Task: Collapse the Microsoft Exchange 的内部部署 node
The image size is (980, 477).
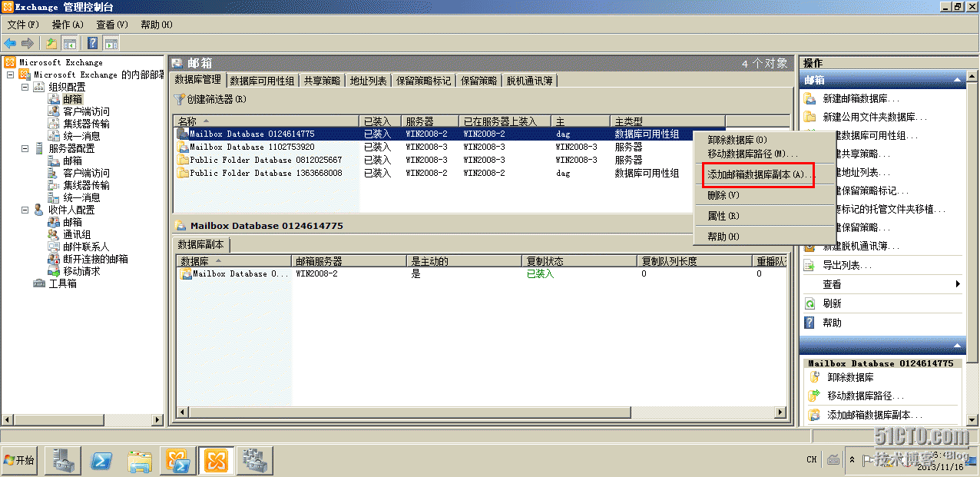Action: click(10, 75)
